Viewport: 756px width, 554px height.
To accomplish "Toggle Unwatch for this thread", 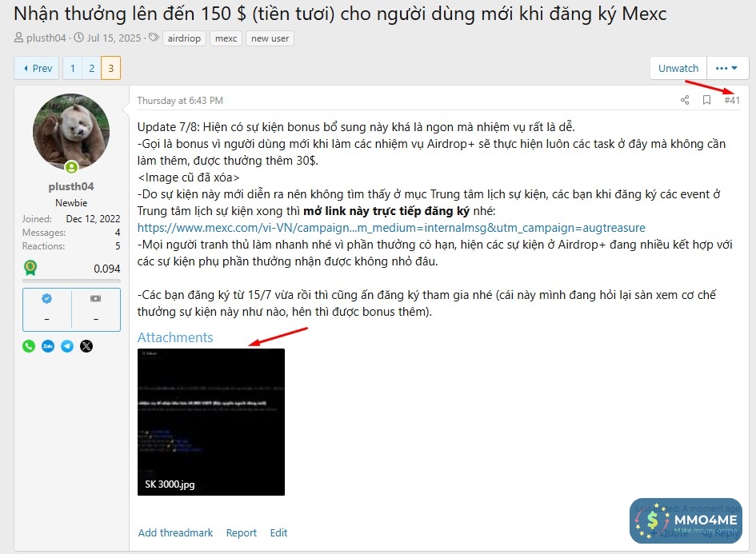I will pyautogui.click(x=678, y=68).
